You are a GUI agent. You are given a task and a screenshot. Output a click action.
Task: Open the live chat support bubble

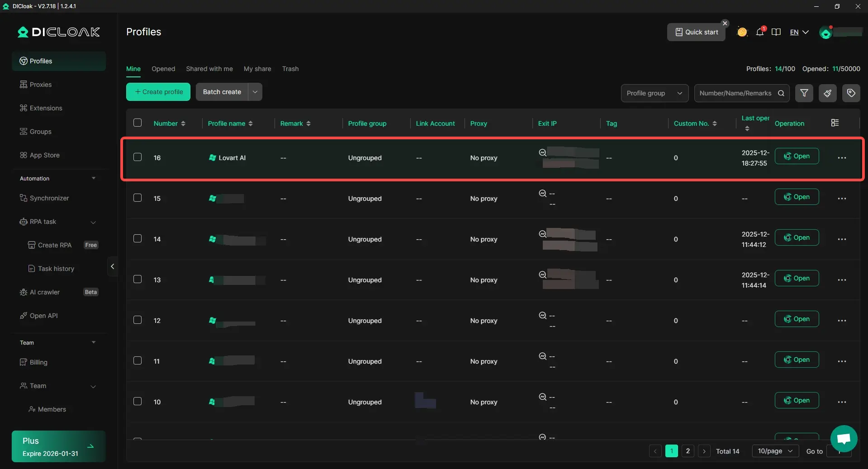[844, 438]
